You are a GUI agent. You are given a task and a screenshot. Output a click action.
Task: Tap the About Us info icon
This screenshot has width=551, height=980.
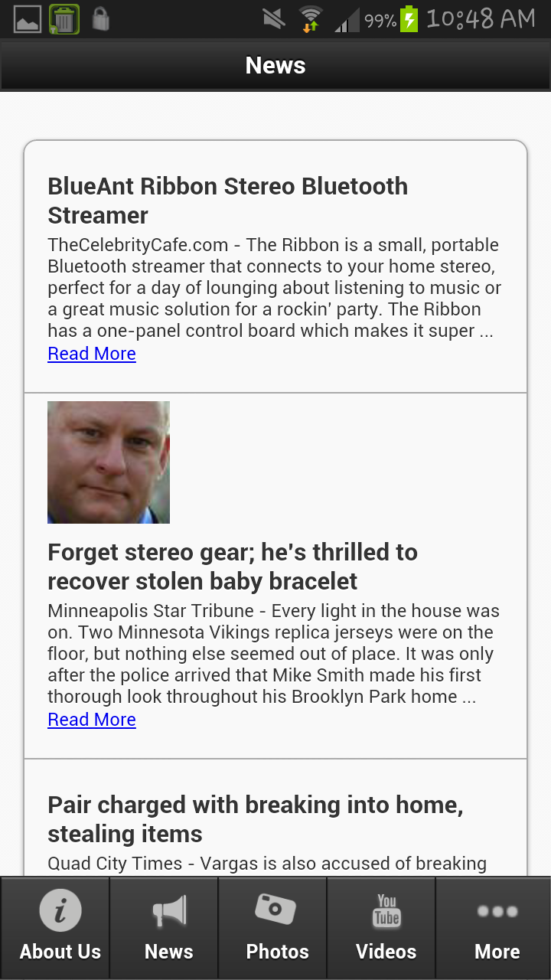point(60,910)
